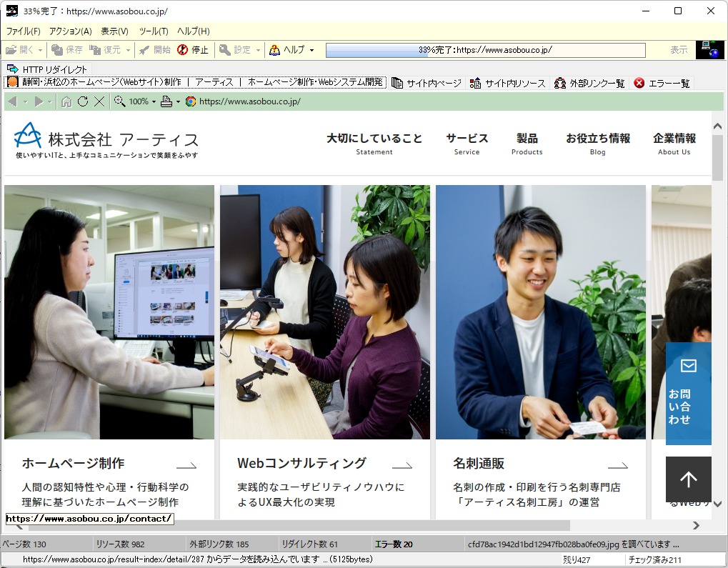Switch to the サイト内リソース tab
Screen dimensions: 728x568
507,83
